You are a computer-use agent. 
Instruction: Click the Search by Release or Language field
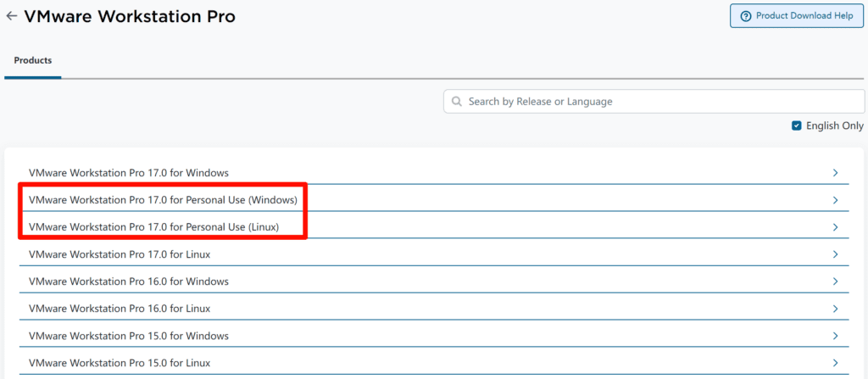(653, 102)
